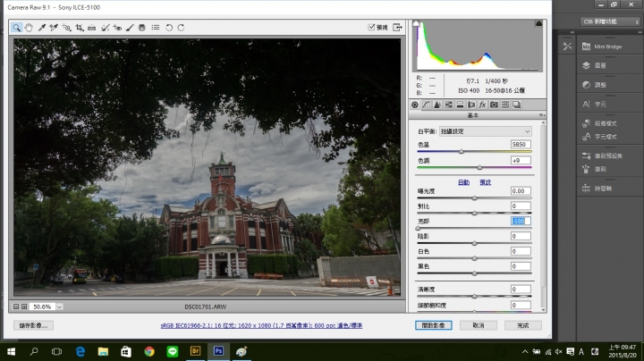Select the Adjustment Brush tool
This screenshot has width=644, height=361.
(130, 28)
